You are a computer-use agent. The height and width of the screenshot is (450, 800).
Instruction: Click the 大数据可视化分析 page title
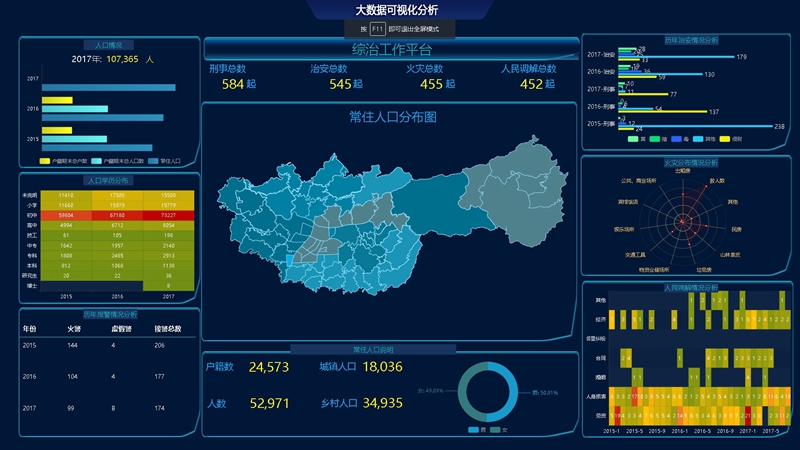[397, 9]
